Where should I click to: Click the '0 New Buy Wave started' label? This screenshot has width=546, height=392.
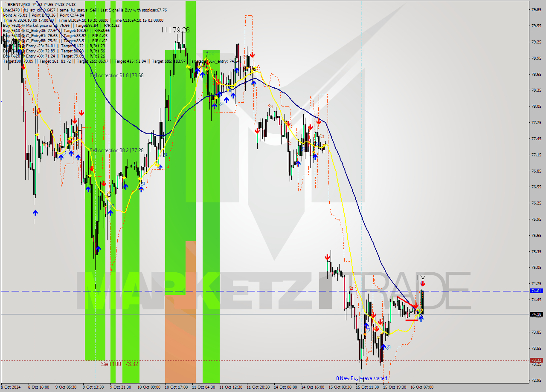[362, 378]
